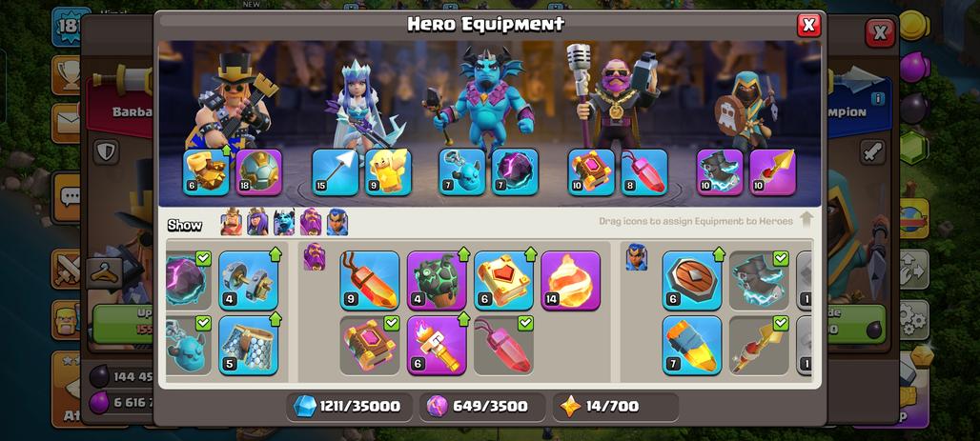Select the level 14 Fireball equipment
The width and height of the screenshot is (980, 441).
coord(570,280)
